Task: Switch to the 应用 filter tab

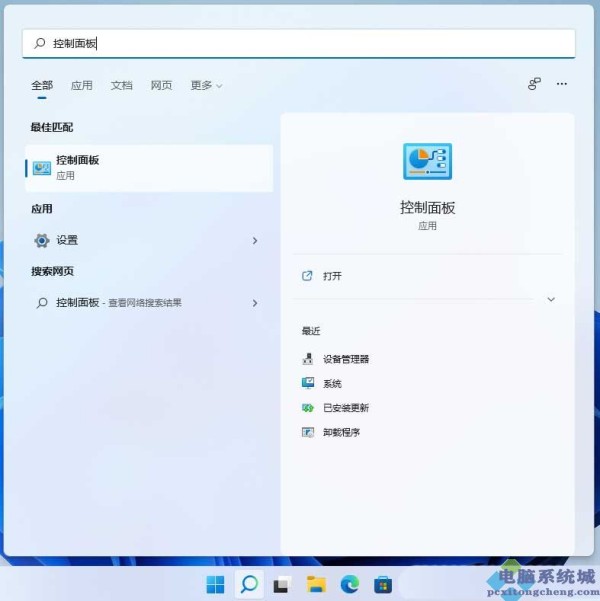Action: [82, 85]
